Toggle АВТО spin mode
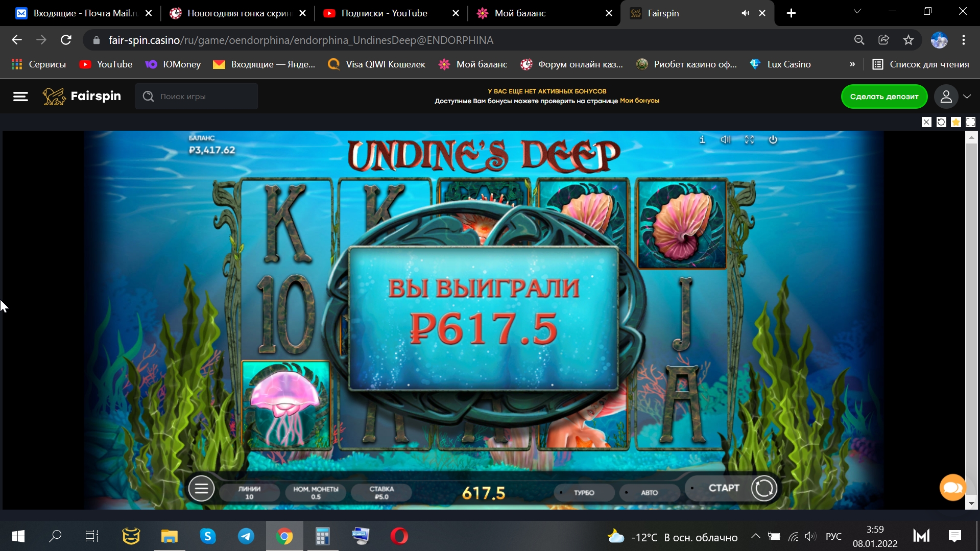 point(649,493)
